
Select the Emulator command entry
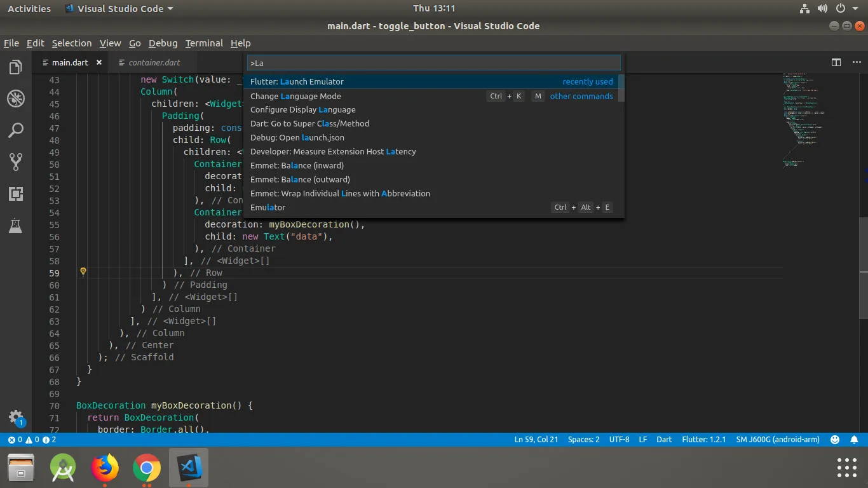click(x=431, y=207)
